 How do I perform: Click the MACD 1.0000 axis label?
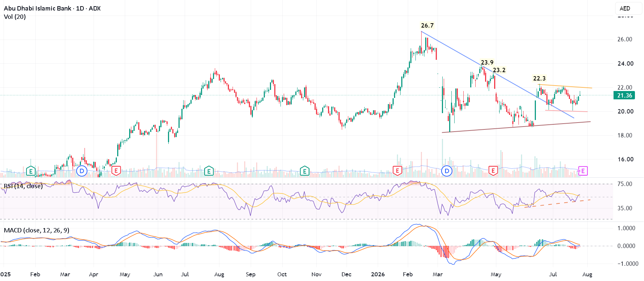(626, 228)
